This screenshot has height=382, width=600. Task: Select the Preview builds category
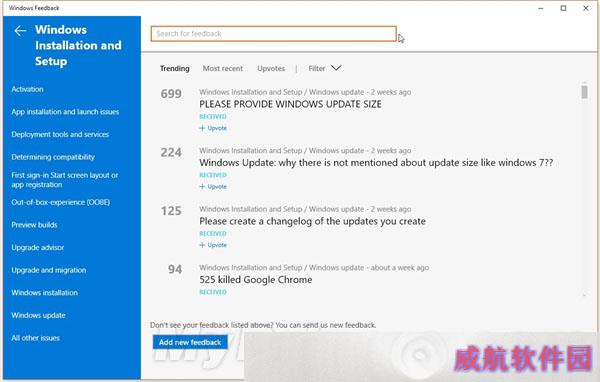[x=34, y=225]
